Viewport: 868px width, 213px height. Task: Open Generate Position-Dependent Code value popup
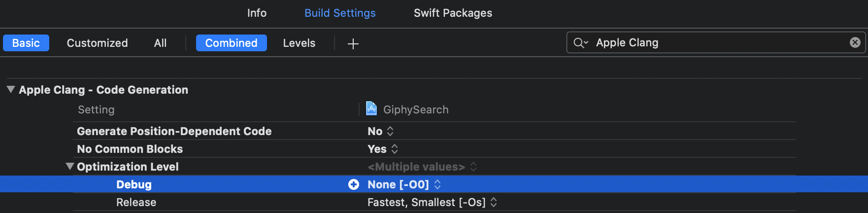pyautogui.click(x=390, y=131)
